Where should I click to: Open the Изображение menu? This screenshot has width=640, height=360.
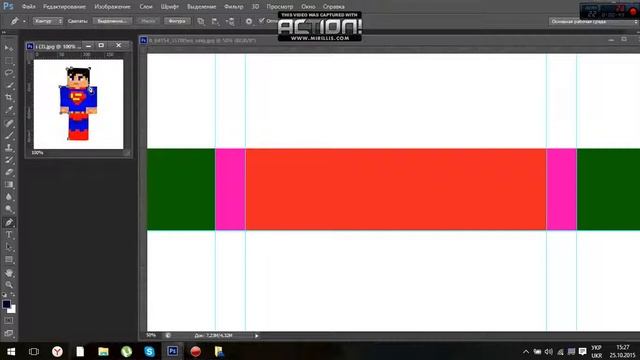point(112,7)
